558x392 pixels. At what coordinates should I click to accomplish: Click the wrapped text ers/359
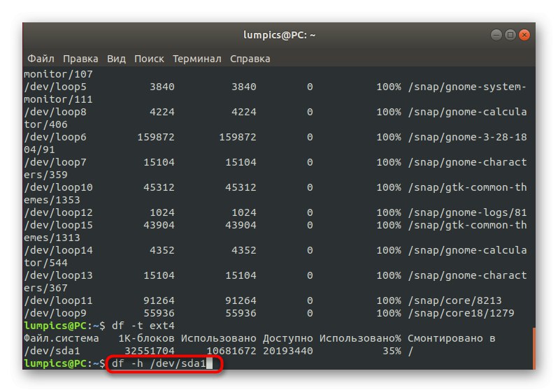45,175
